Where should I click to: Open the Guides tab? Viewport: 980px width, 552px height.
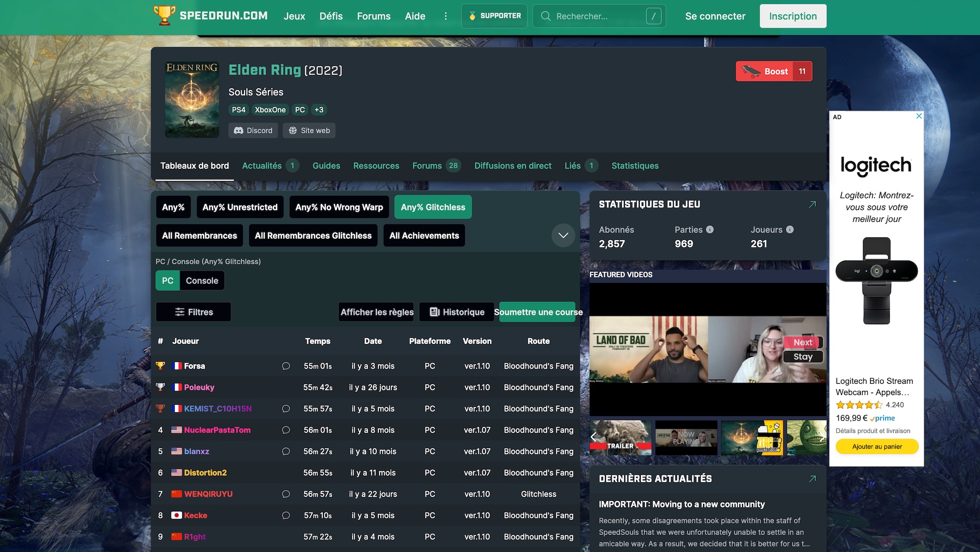[326, 166]
